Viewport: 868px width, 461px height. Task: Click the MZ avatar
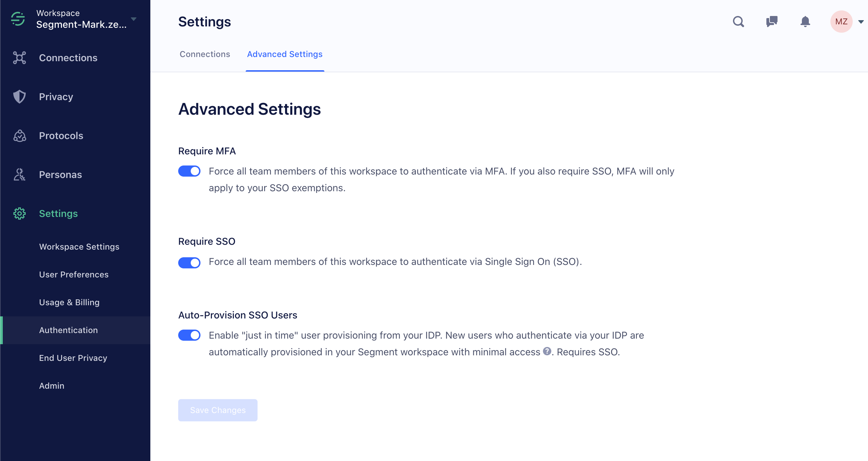(x=842, y=22)
